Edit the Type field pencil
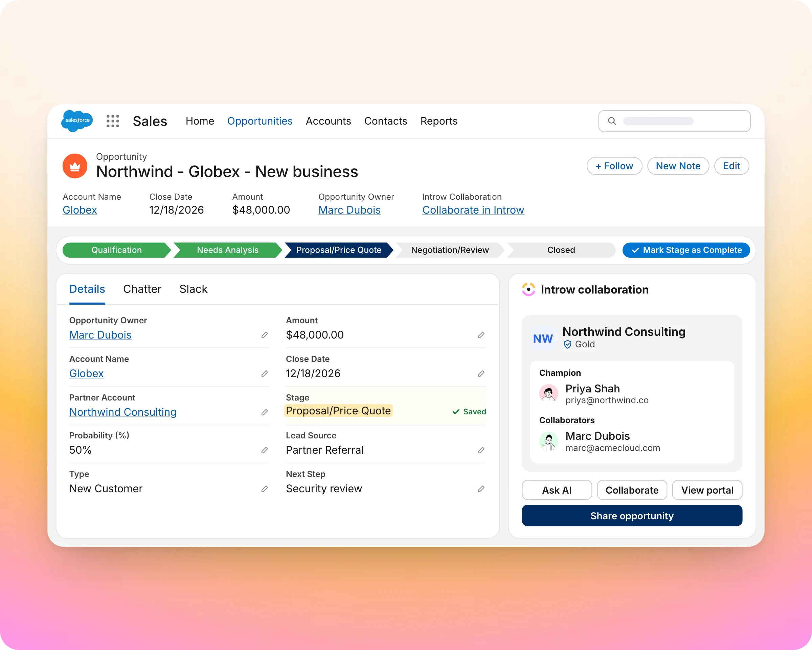This screenshot has height=650, width=812. click(265, 489)
